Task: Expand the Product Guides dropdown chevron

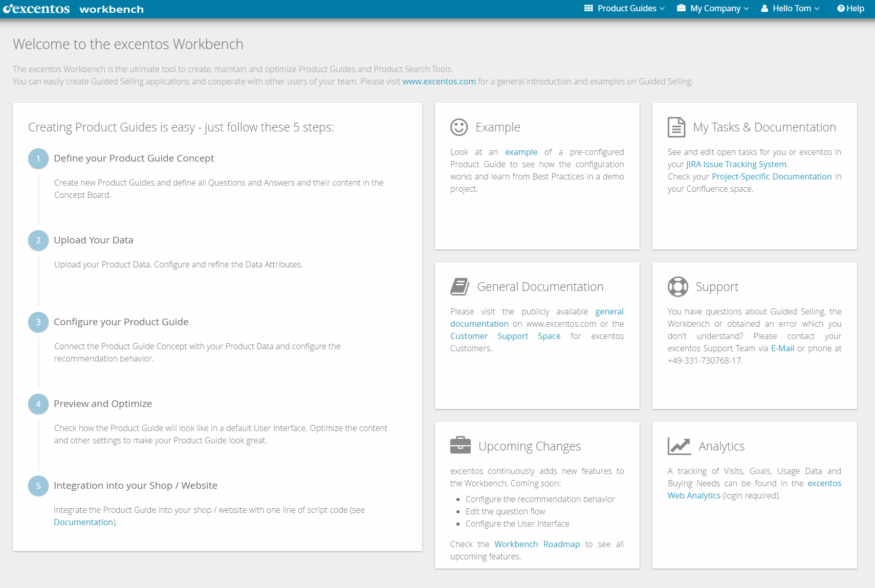Action: coord(662,9)
